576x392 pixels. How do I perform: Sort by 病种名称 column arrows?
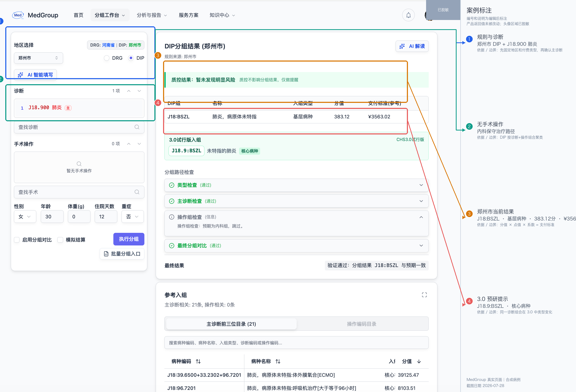coord(278,361)
